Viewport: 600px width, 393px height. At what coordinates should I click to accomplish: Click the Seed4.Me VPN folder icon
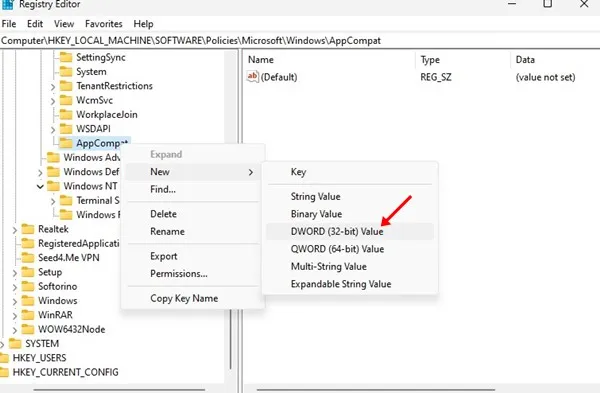click(28, 258)
